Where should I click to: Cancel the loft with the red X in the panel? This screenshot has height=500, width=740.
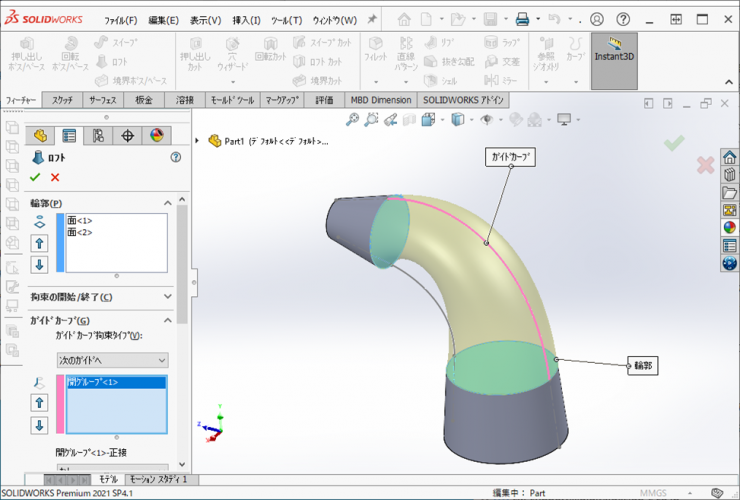coord(55,177)
